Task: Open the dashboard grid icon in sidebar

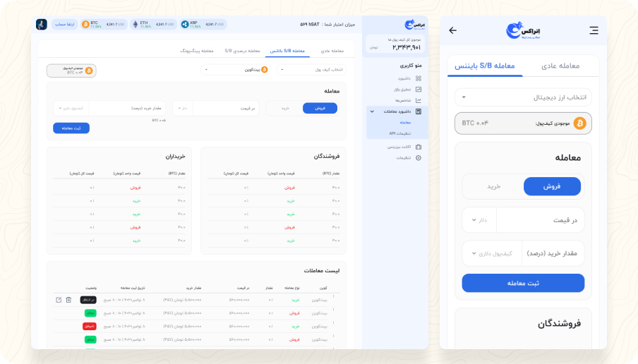Action: coord(419,78)
